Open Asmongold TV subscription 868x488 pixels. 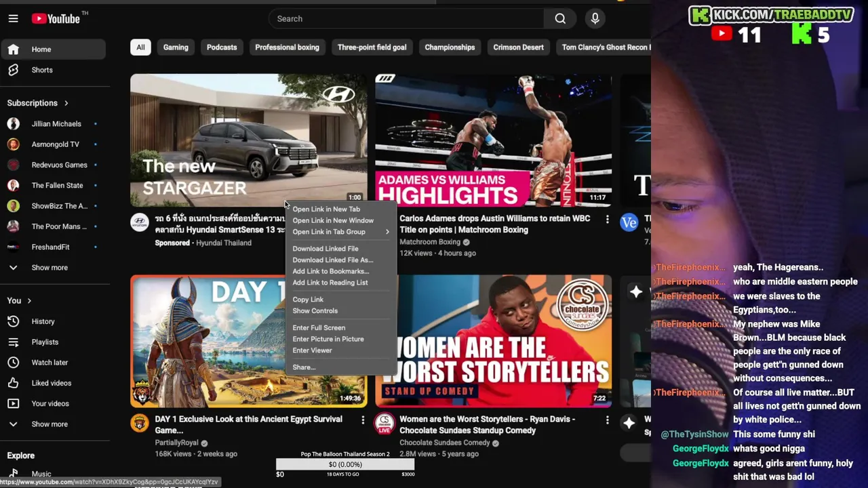[x=53, y=144]
